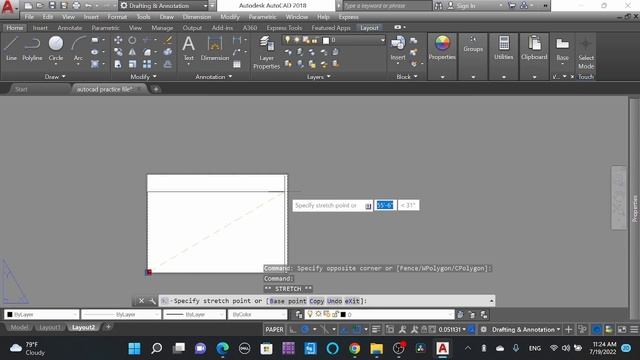640x360 pixels.
Task: Switch to the Layout1 tab
Action: pos(49,327)
